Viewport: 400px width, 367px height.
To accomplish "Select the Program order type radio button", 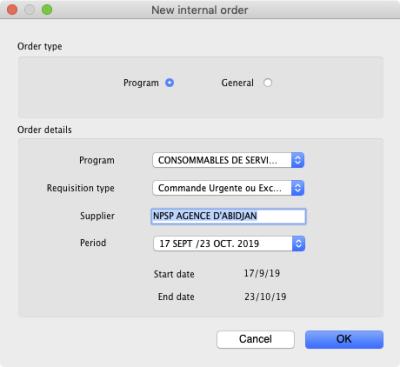I will [x=169, y=83].
